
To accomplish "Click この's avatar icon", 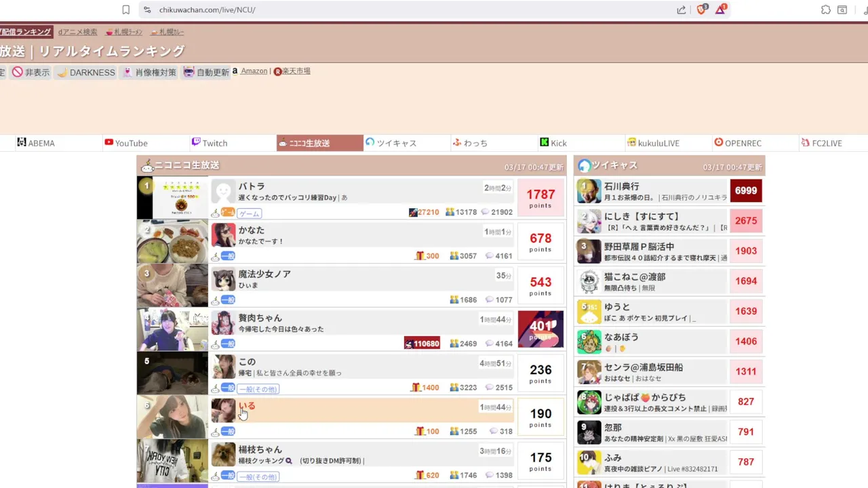I will (223, 367).
